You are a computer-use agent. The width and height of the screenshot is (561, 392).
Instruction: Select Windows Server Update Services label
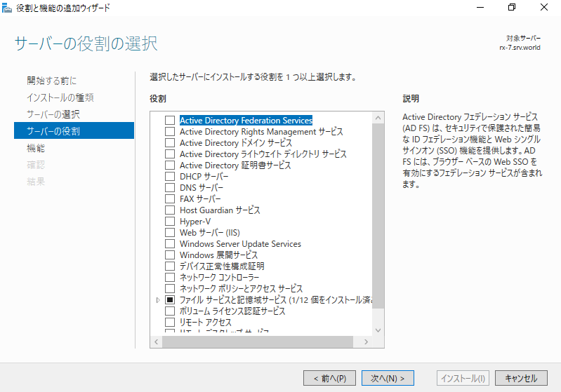pyautogui.click(x=240, y=244)
